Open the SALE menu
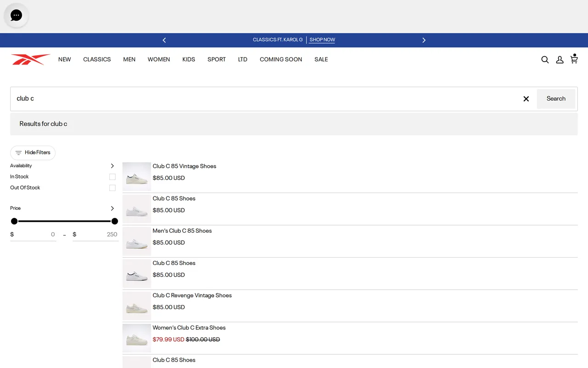Viewport: 588px width, 368px height. tap(321, 59)
